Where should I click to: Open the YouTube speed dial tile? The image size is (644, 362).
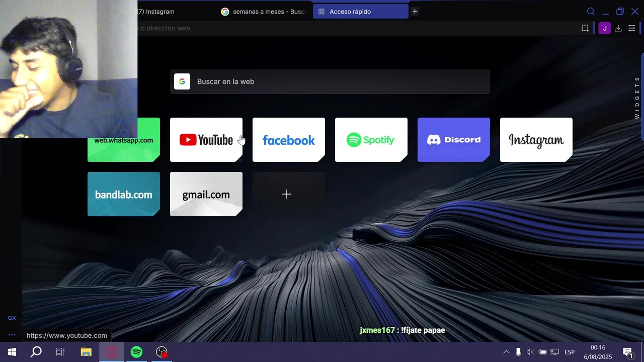coord(206,140)
